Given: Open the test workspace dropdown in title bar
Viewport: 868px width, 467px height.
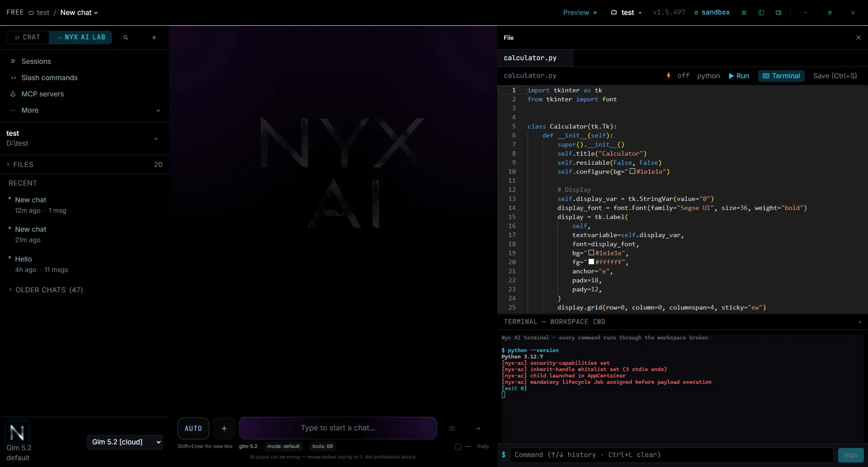Looking at the screenshot, I should pos(626,13).
